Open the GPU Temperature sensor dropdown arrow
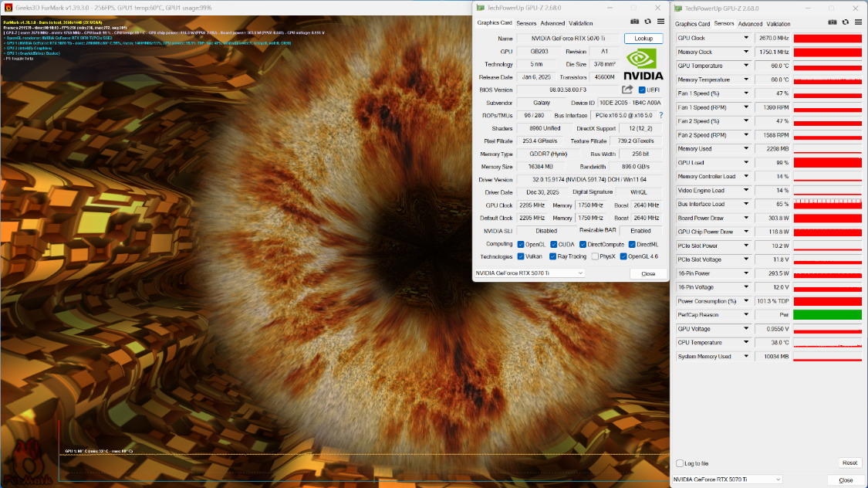This screenshot has width=868, height=488. pos(745,66)
